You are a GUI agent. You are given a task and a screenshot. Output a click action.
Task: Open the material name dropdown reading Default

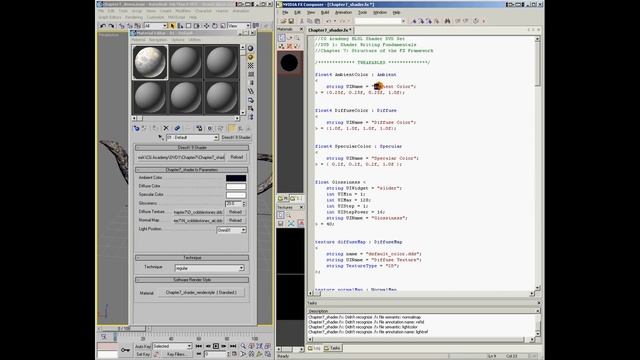pyautogui.click(x=216, y=138)
